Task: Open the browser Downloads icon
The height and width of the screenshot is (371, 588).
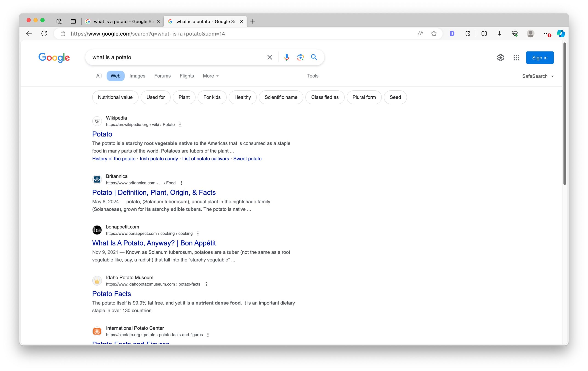Action: coord(499,33)
